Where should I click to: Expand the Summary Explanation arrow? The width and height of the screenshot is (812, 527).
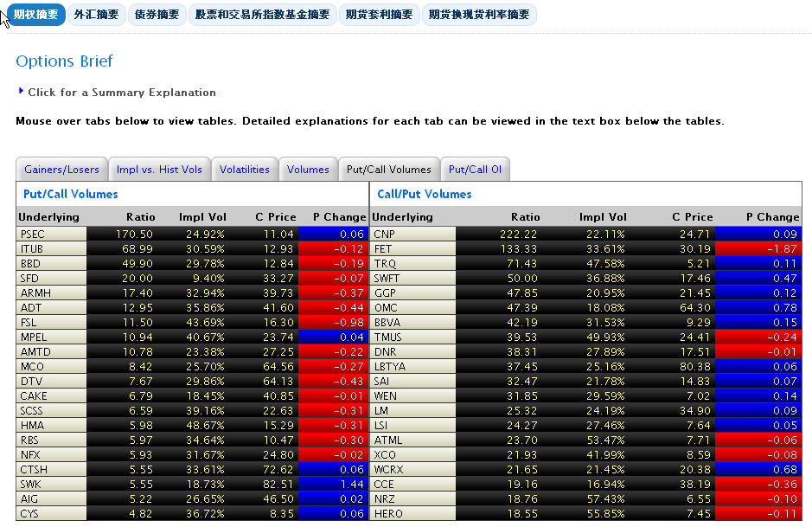point(21,91)
